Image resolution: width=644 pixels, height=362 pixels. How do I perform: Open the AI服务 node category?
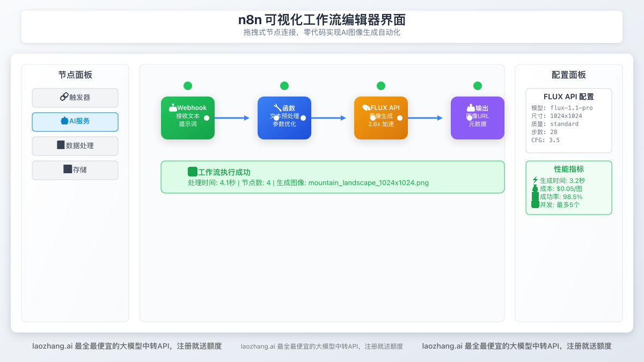(75, 122)
